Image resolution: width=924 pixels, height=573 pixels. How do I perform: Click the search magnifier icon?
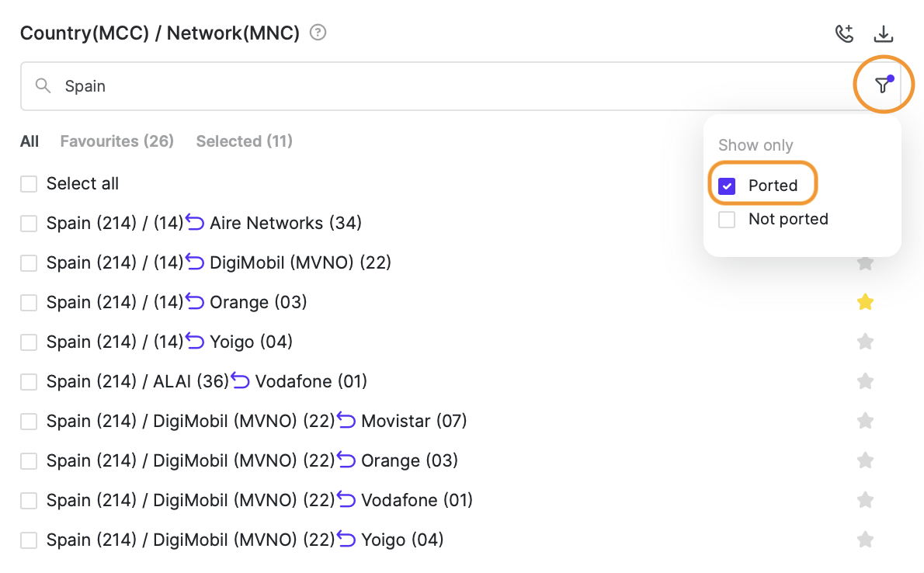pos(43,85)
